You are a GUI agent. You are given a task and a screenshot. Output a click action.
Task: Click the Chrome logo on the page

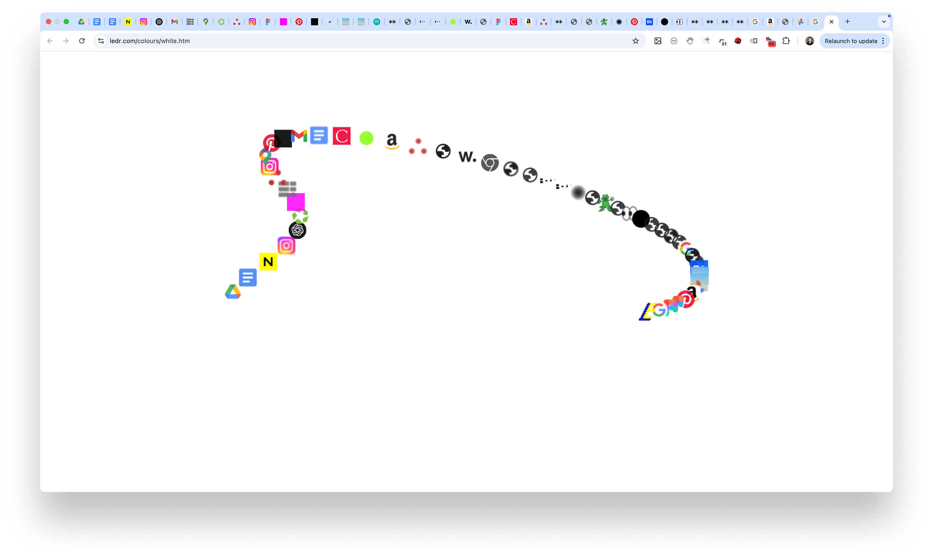[x=490, y=163]
